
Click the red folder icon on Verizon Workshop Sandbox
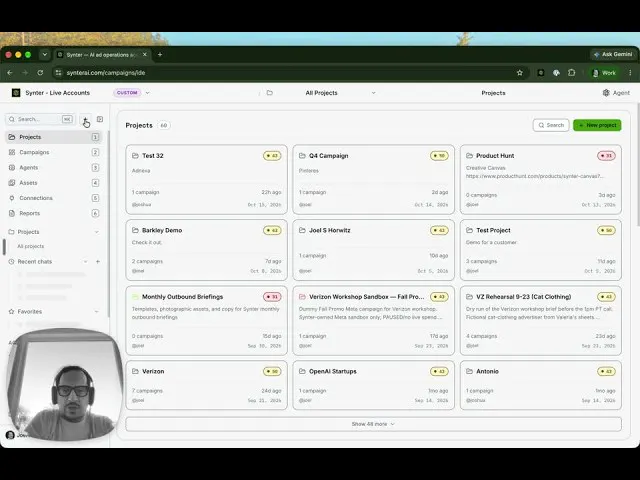pyautogui.click(x=302, y=297)
